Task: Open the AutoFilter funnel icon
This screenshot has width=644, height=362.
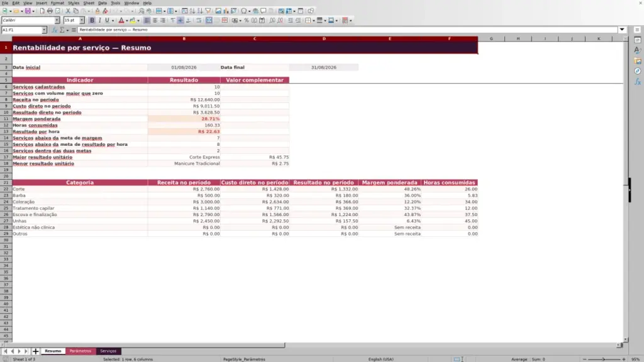Action: pos(208,11)
